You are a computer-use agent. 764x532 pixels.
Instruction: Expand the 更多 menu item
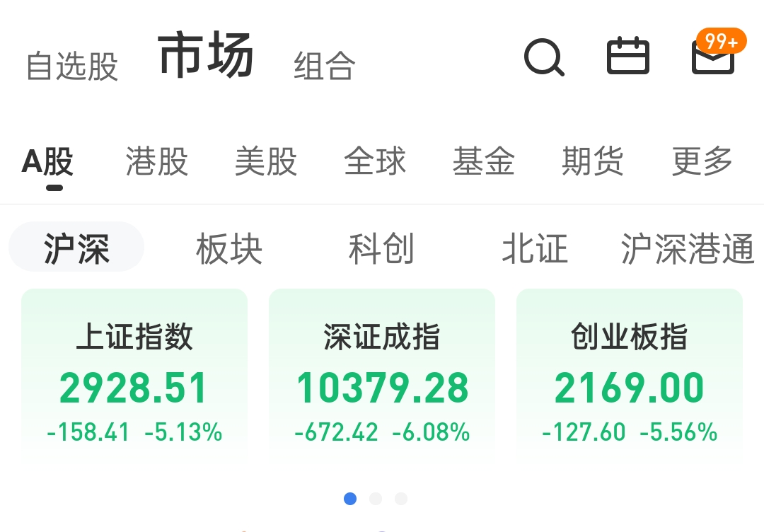pos(702,162)
